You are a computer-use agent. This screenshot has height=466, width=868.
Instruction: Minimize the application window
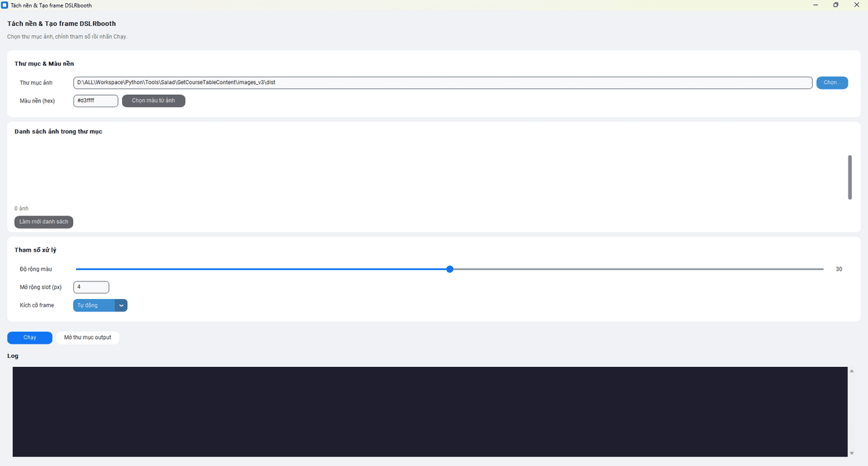point(814,5)
